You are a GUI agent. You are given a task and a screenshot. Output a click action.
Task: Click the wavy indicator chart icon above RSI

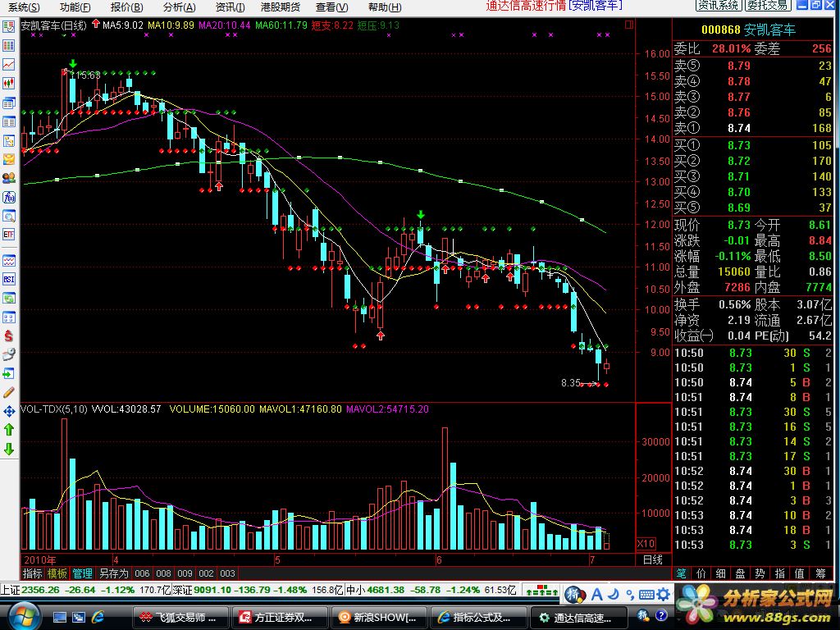pos(8,261)
